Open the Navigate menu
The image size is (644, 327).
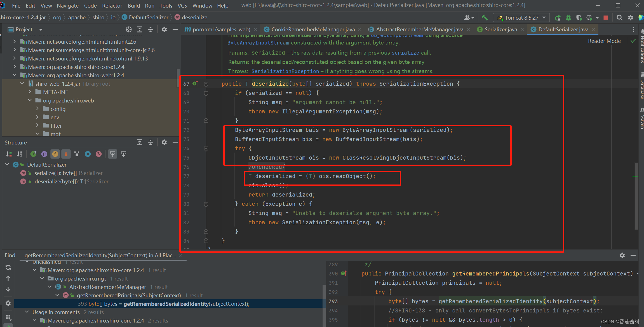coord(67,5)
